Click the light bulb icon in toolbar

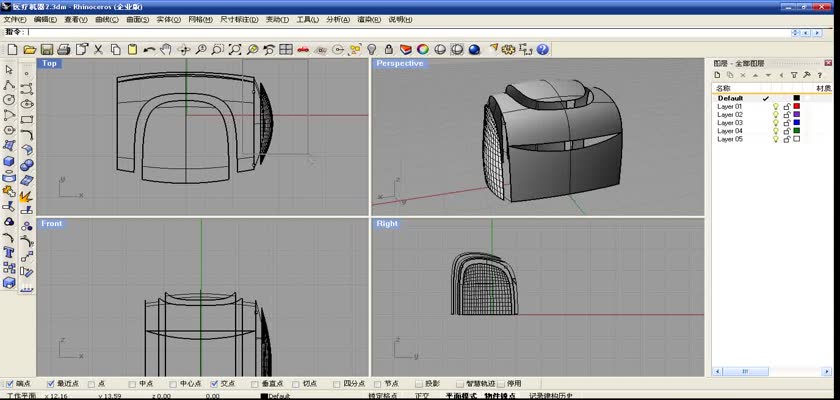(x=371, y=49)
